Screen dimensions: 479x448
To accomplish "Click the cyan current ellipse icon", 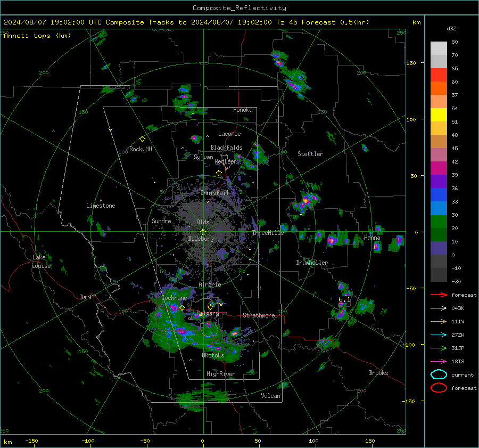I will pos(439,374).
